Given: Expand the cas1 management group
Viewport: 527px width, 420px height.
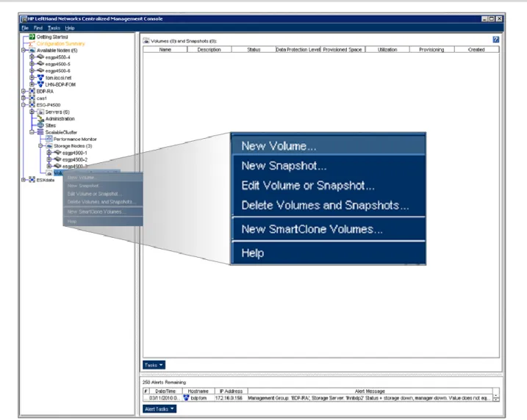Looking at the screenshot, I should (24, 98).
